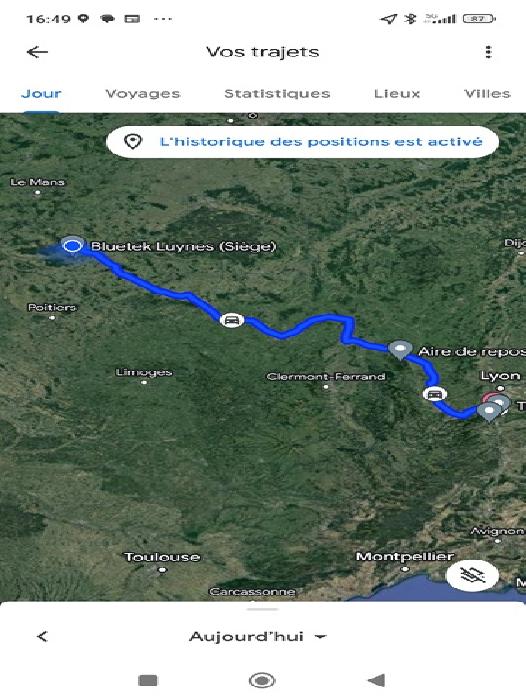Switch to the Statistiques tab
This screenshot has width=526, height=700.
[x=277, y=93]
